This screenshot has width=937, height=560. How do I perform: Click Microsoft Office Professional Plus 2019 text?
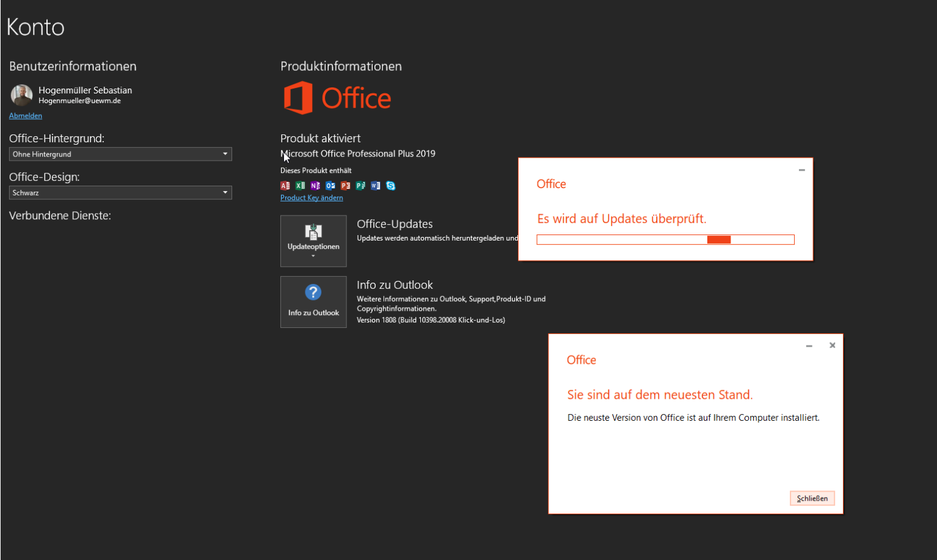point(358,154)
